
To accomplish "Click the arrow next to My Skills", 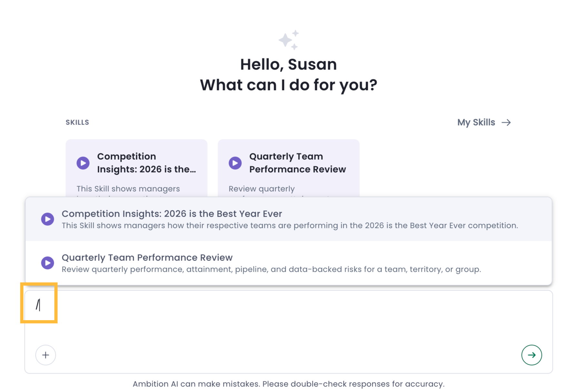I will click(x=506, y=122).
